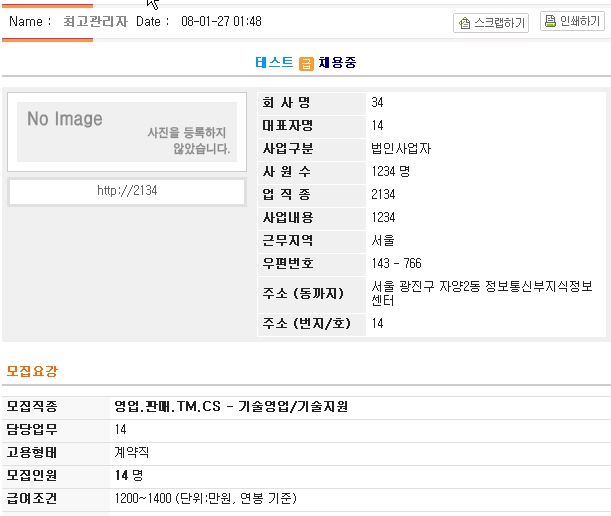611x516 pixels.
Task: Click the 회사명 field label
Action: coord(287,102)
